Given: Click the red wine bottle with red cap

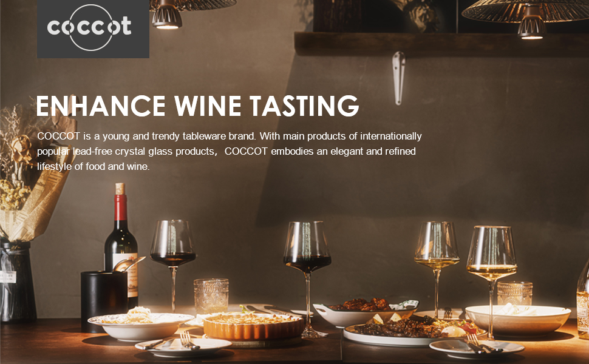Looking at the screenshot, I should coord(121,244).
